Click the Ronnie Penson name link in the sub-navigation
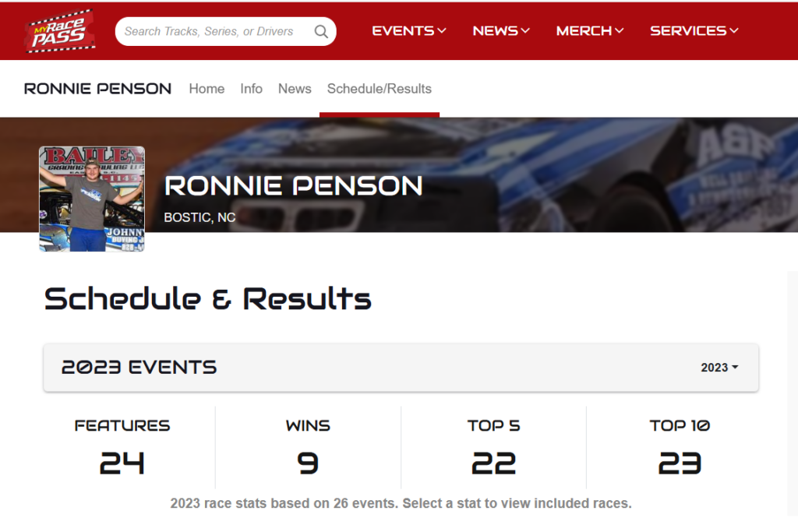Image resolution: width=798 pixels, height=532 pixels. 98,89
